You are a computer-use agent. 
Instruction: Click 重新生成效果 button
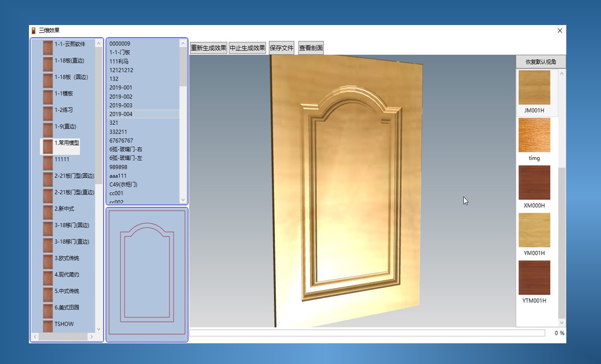click(208, 48)
